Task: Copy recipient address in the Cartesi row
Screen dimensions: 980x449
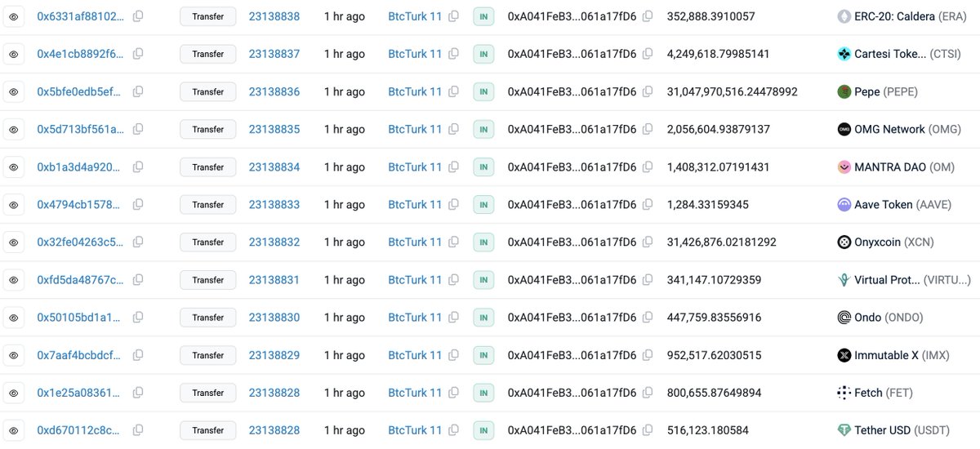Action: pos(648,54)
